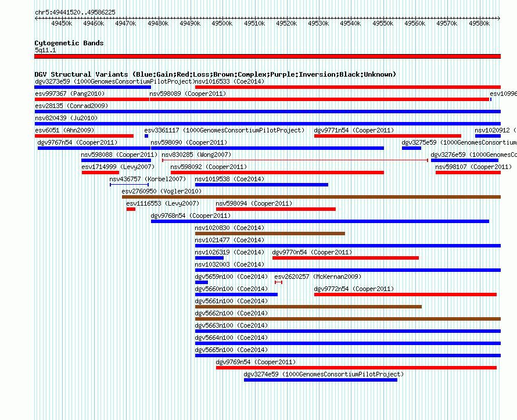The width and height of the screenshot is (517, 420).
Task: Click the dgv3273e59 blue gain bar
Action: tap(92, 87)
